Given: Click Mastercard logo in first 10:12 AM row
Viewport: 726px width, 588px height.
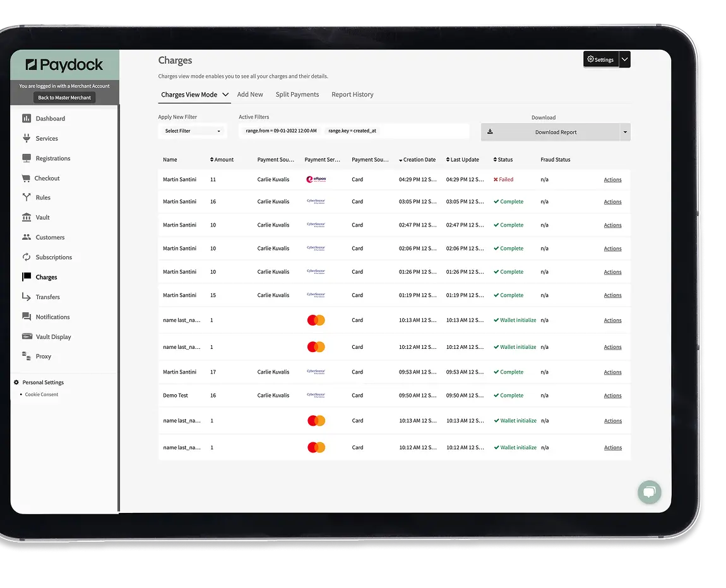Looking at the screenshot, I should 316,347.
